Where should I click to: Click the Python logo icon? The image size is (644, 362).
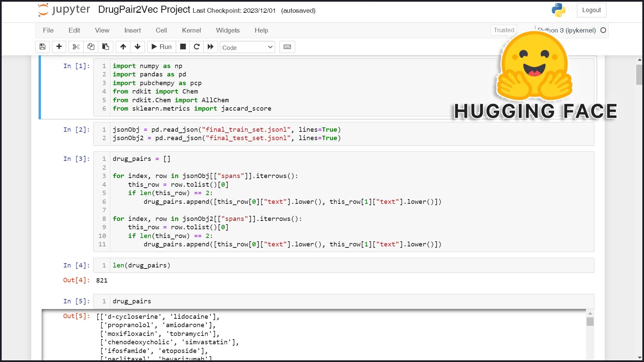pyautogui.click(x=558, y=10)
